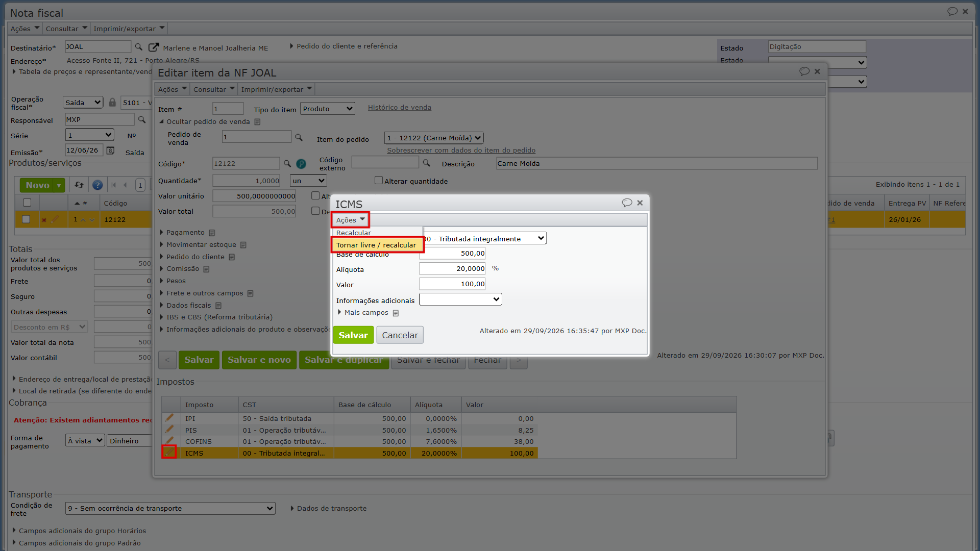Expand Mais campos in ICMS dialog
This screenshot has height=551, width=980.
[x=366, y=312]
